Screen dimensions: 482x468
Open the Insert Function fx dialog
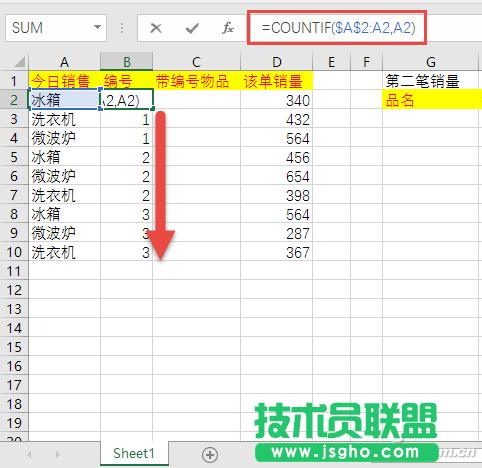coord(228,28)
